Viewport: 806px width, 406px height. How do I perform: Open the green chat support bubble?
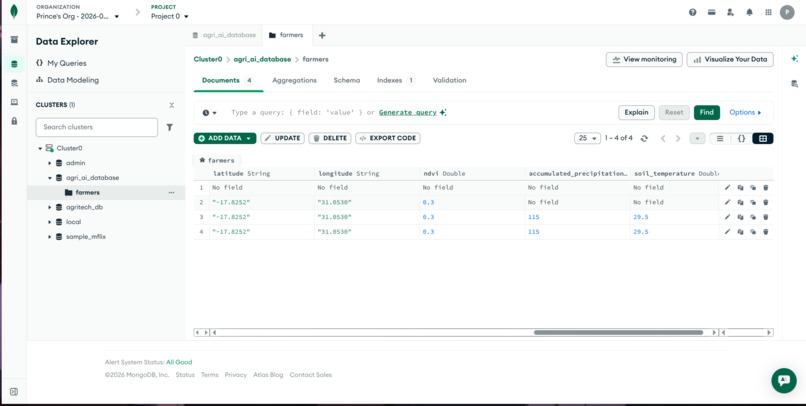(784, 380)
